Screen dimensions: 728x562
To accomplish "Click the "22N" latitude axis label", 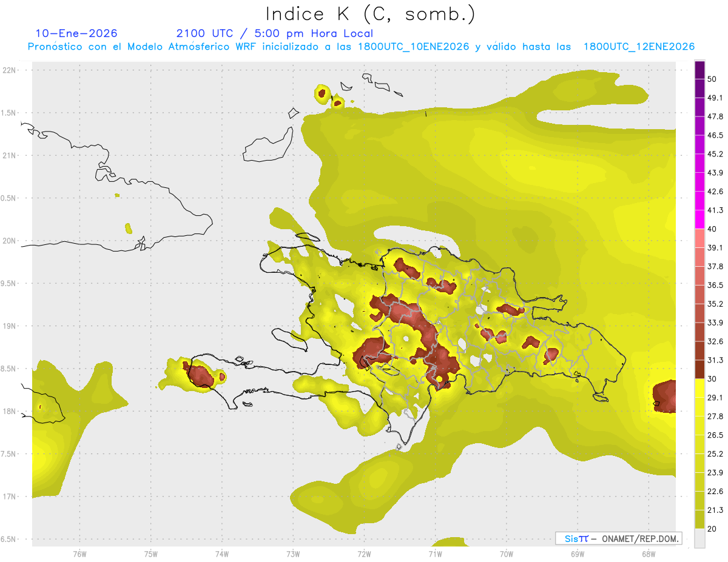I will tap(9, 70).
